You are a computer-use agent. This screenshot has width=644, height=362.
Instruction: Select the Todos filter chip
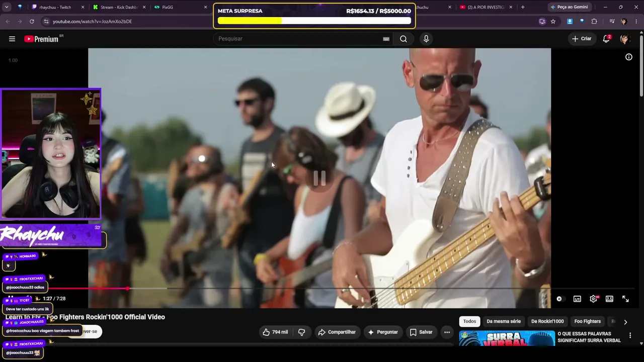coord(469,321)
